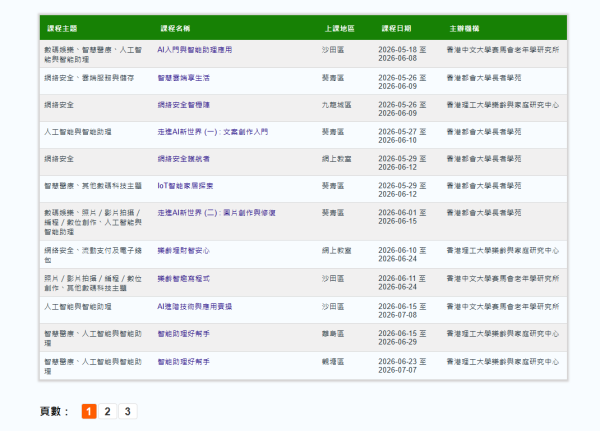Image resolution: width=600 pixels, height=431 pixels.
Task: Select the date 2026-05-18 至 2026-06-08
Action: pos(402,54)
